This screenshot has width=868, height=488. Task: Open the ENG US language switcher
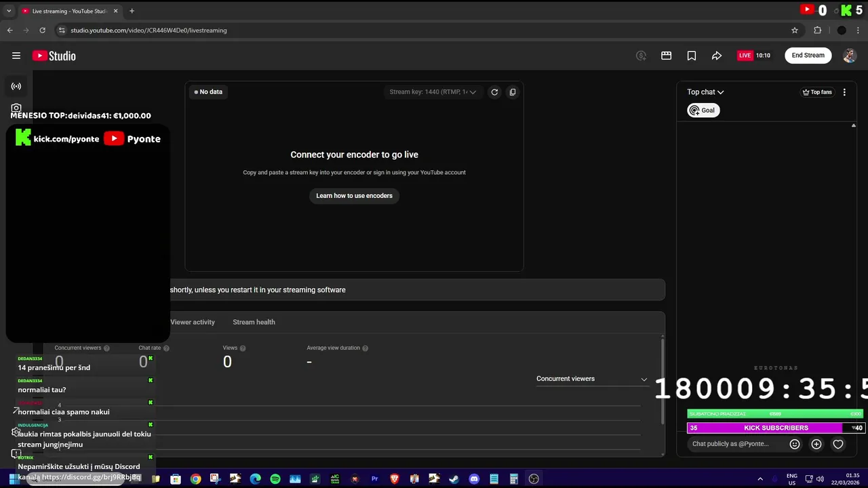point(792,479)
